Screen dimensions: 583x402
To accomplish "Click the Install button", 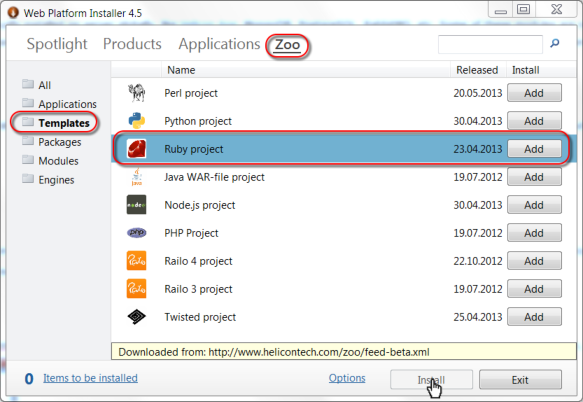I will pos(431,380).
